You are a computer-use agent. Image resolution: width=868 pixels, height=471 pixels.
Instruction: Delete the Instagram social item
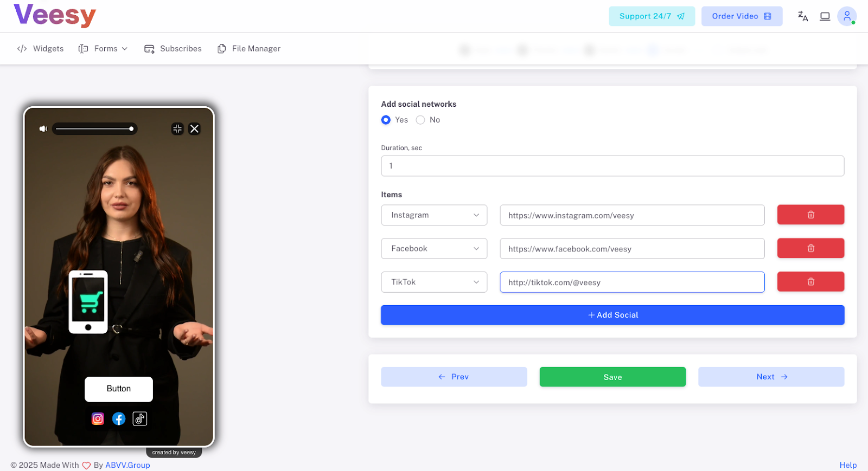tap(810, 215)
